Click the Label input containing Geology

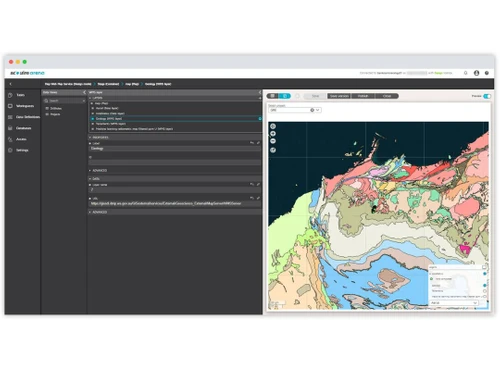click(175, 149)
